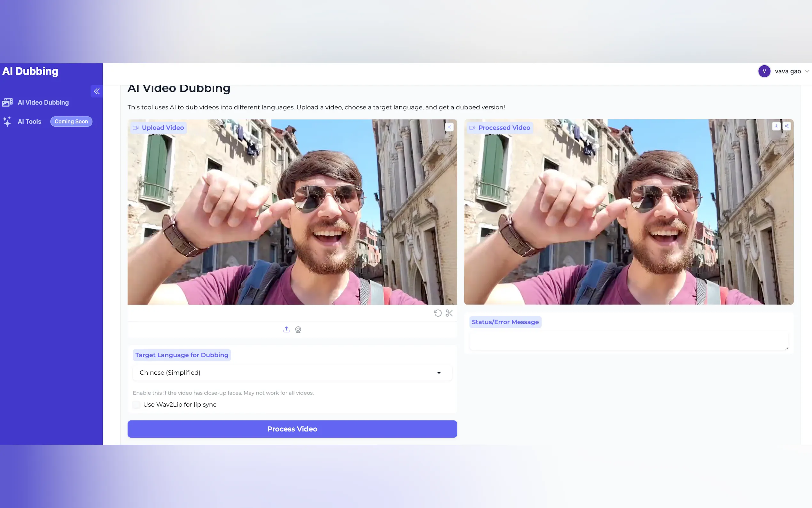Click the Coming Soon badge

pyautogui.click(x=71, y=122)
